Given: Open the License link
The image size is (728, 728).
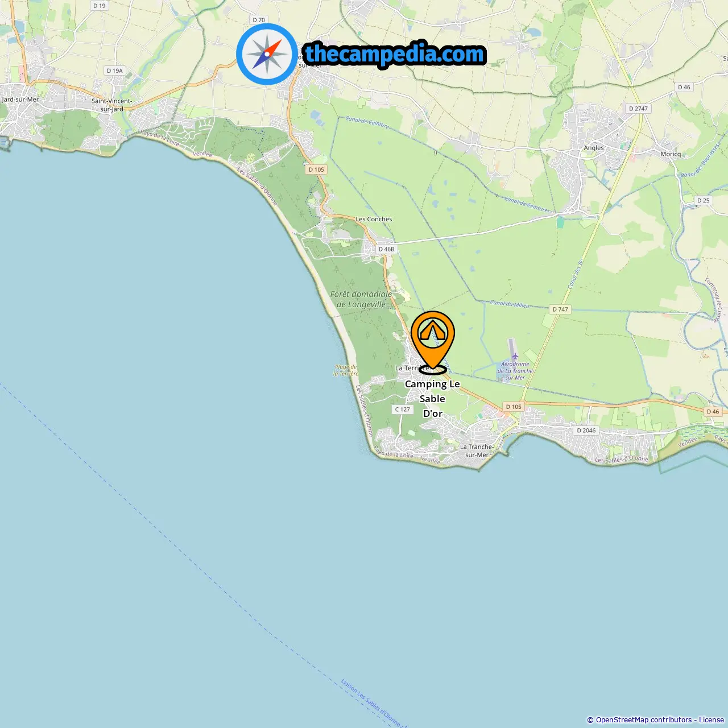Looking at the screenshot, I should point(712,719).
